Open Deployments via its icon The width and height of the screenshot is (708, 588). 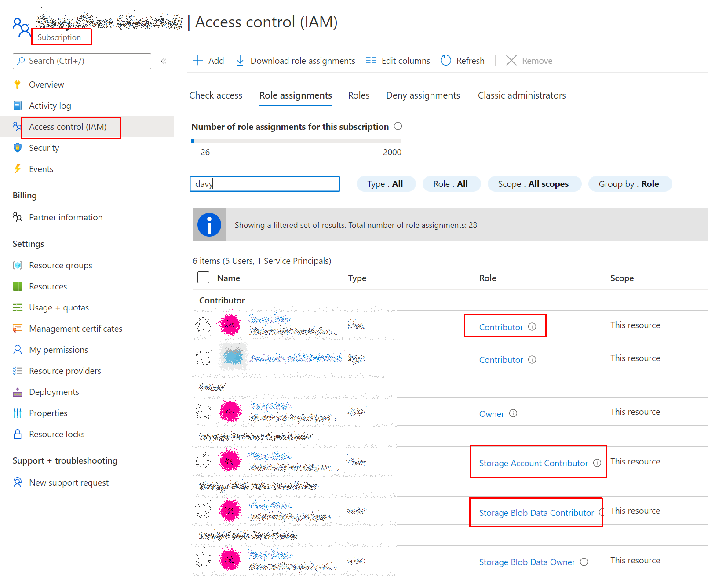18,392
